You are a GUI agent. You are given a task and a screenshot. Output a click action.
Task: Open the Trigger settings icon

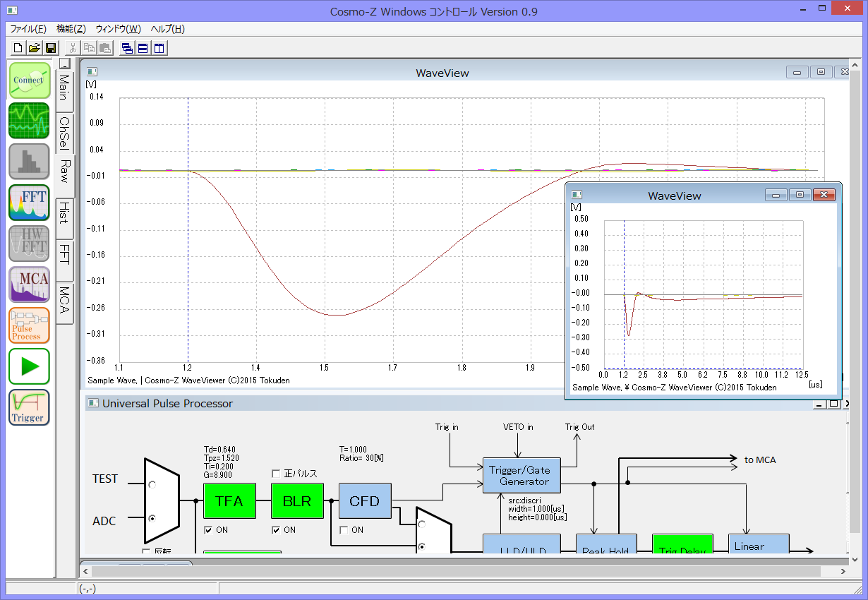[x=29, y=407]
